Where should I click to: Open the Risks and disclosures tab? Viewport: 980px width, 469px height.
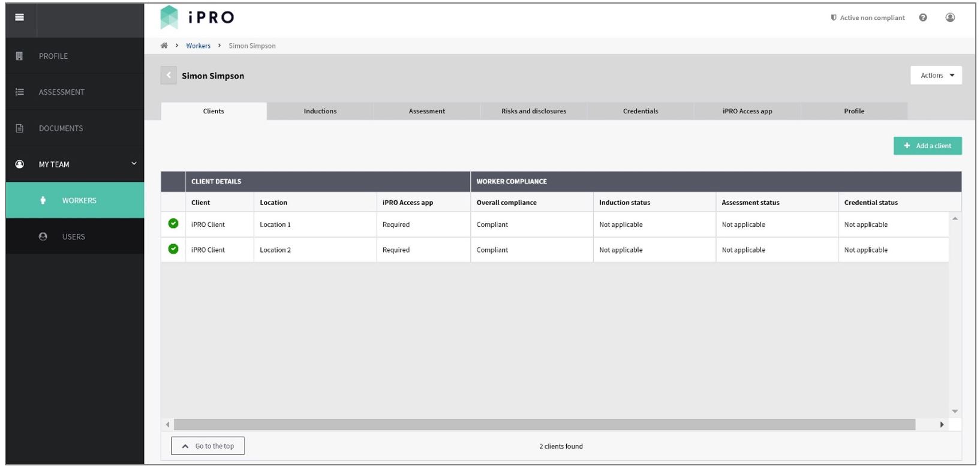534,111
